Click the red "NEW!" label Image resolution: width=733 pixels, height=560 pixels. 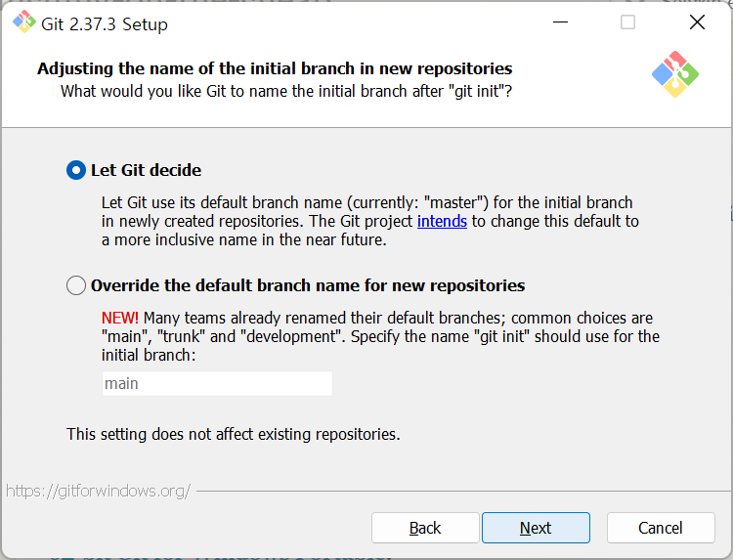pos(119,318)
